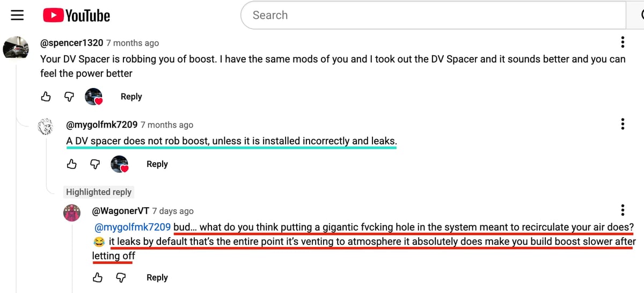Open the hamburger guide menu

18,15
